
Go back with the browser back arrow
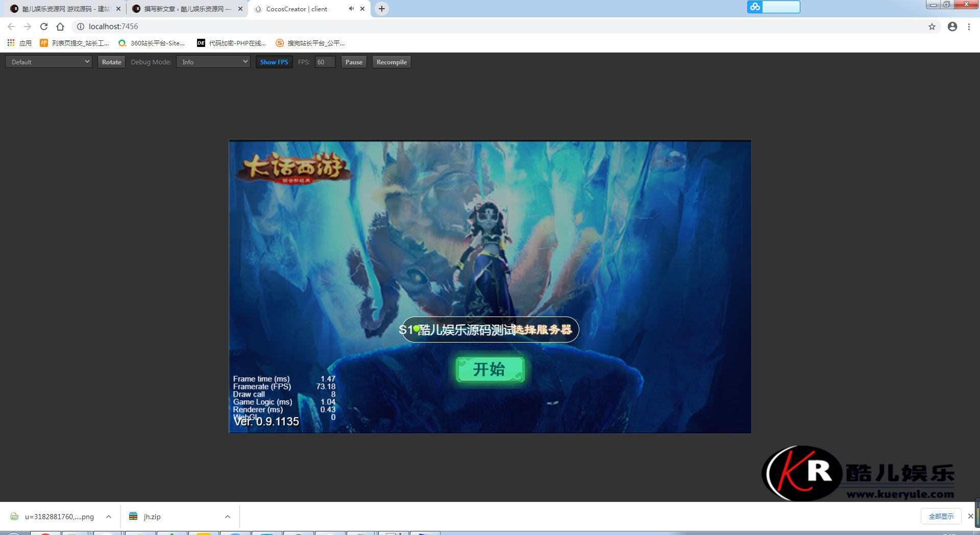coord(11,27)
